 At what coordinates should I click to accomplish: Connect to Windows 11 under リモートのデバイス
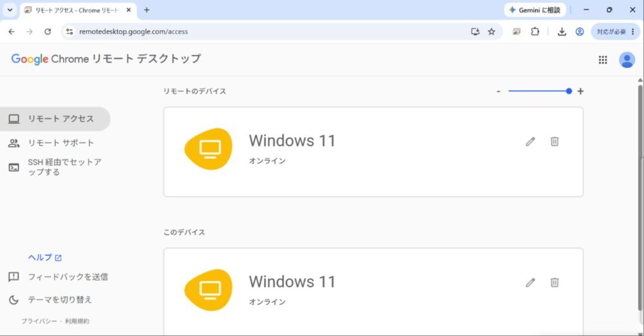(x=373, y=152)
